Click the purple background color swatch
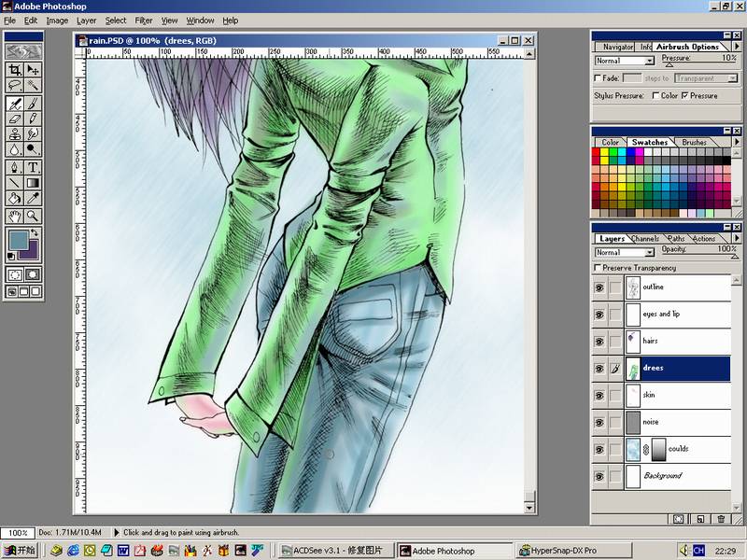 coord(33,253)
